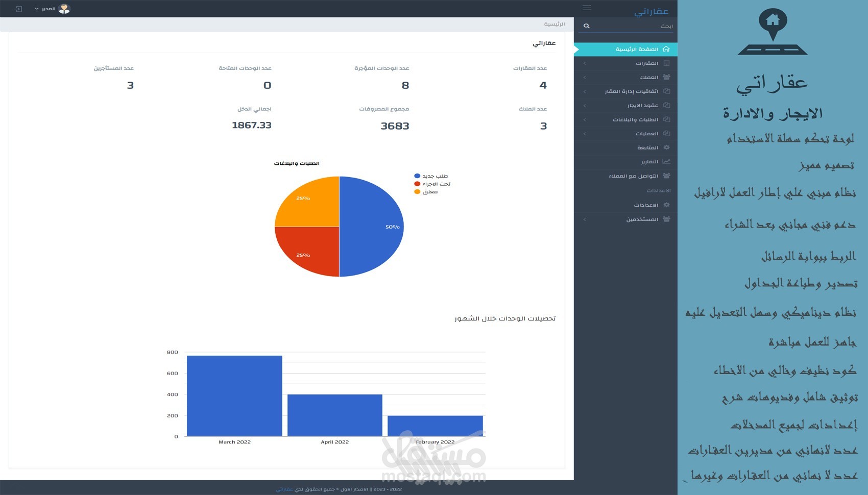Expand the العقارات submenu chevron
The height and width of the screenshot is (495, 868).
584,63
